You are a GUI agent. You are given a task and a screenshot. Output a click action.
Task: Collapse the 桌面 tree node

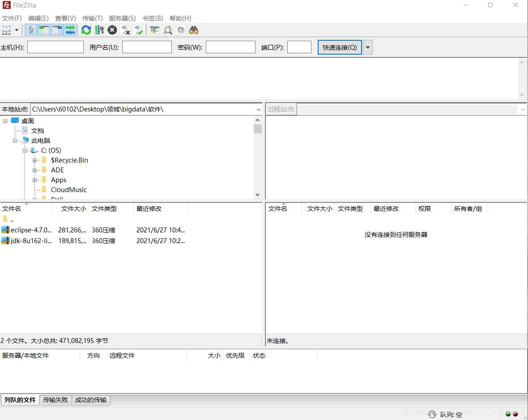click(x=5, y=121)
